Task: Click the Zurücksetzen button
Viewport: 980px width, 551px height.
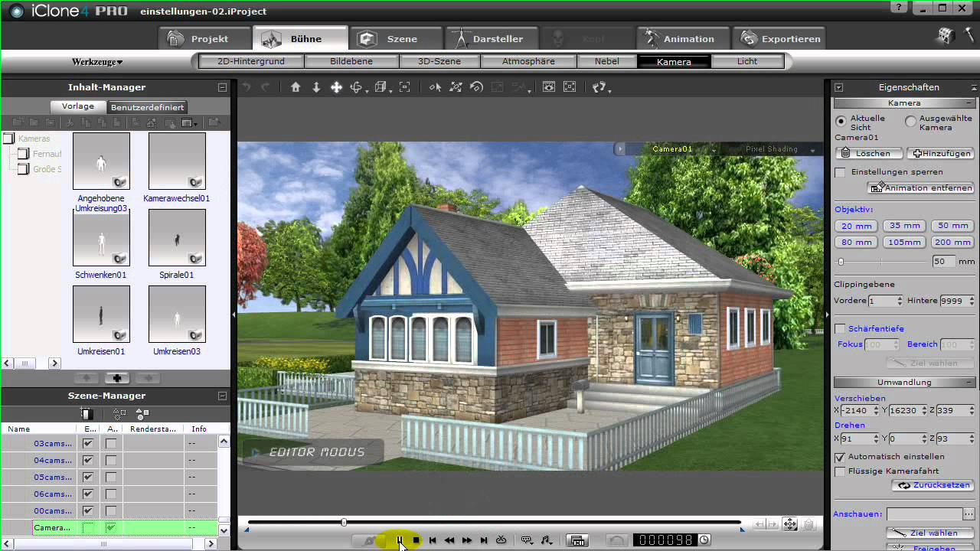Action: (933, 486)
